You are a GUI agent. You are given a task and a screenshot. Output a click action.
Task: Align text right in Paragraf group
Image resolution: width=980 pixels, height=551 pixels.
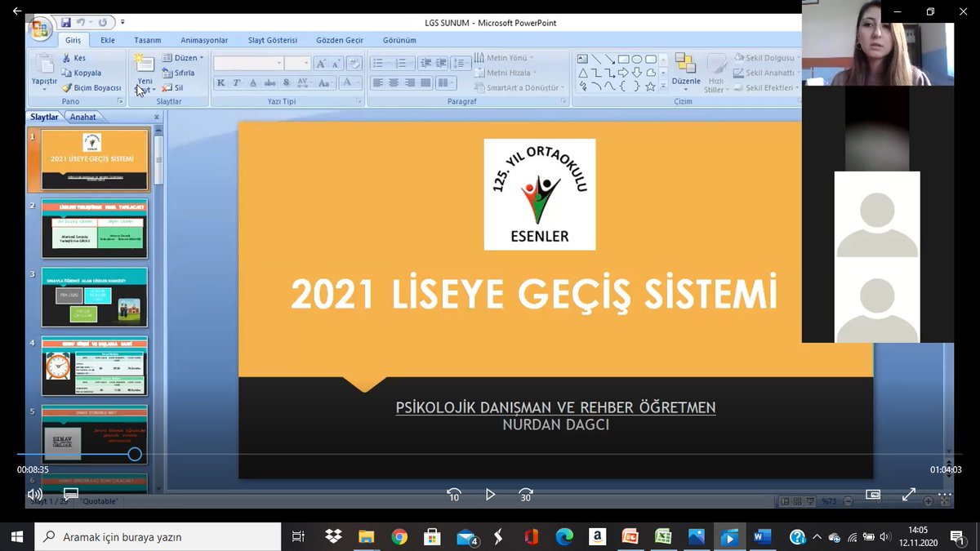pyautogui.click(x=410, y=82)
